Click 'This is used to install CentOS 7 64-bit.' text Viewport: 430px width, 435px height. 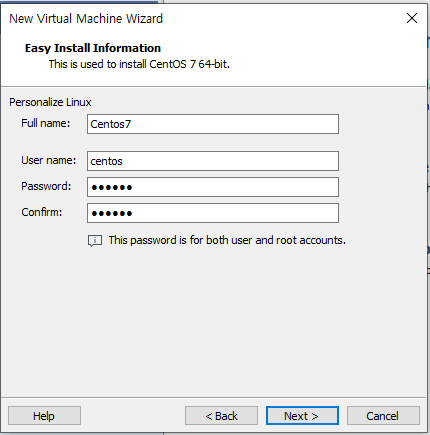pyautogui.click(x=139, y=64)
